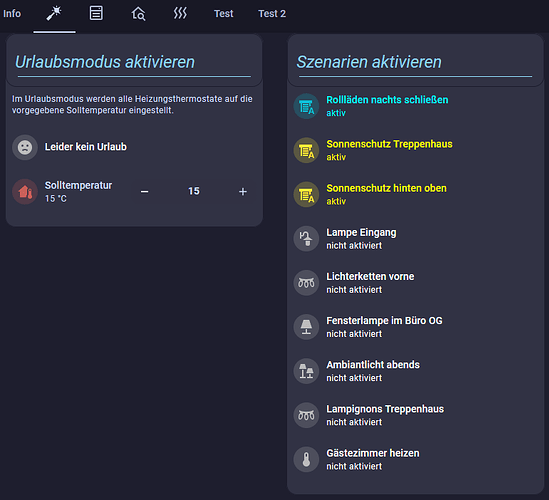Click the Urlaubsmodus aktivieren heading
This screenshot has height=500, width=549.
(x=105, y=62)
